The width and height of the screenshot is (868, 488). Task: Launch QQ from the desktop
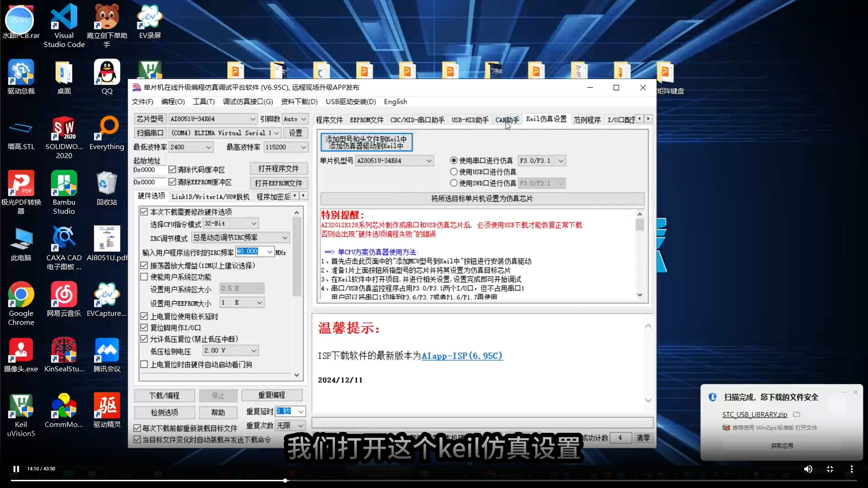pos(106,72)
